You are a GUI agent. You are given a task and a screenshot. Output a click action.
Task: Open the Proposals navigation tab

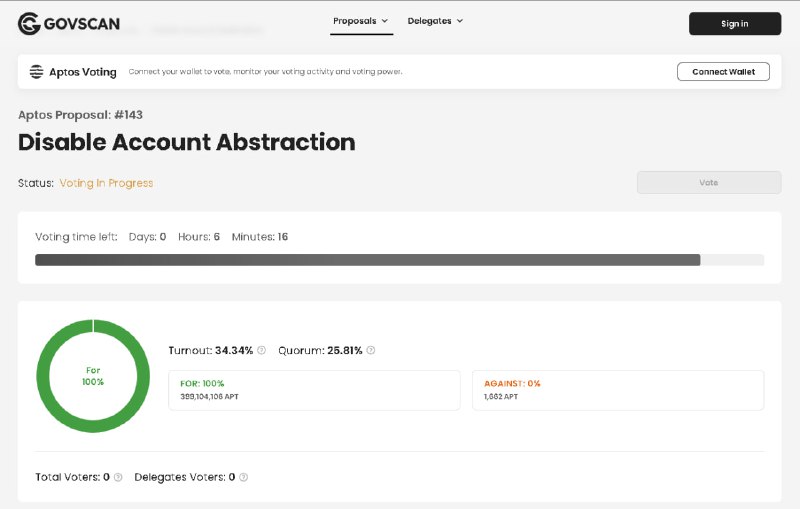[361, 21]
